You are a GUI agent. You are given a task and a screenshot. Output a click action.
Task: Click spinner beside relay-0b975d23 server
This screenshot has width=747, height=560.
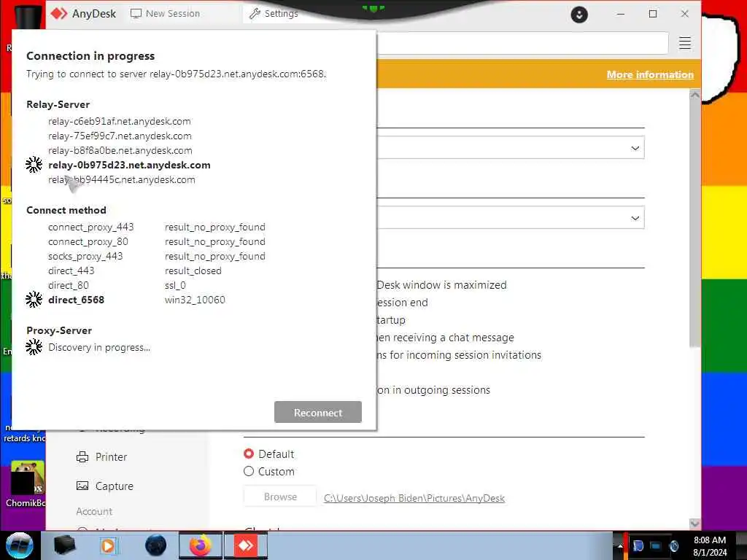pos(34,165)
